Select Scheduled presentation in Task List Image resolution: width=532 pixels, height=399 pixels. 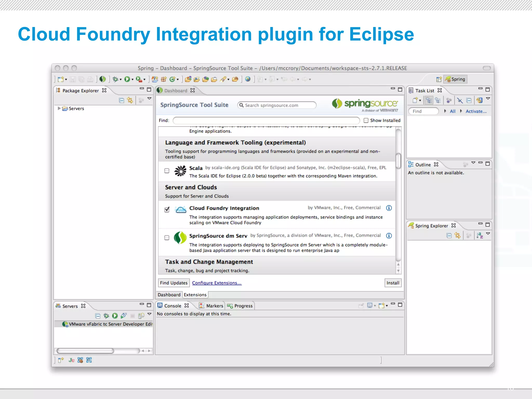tap(438, 100)
